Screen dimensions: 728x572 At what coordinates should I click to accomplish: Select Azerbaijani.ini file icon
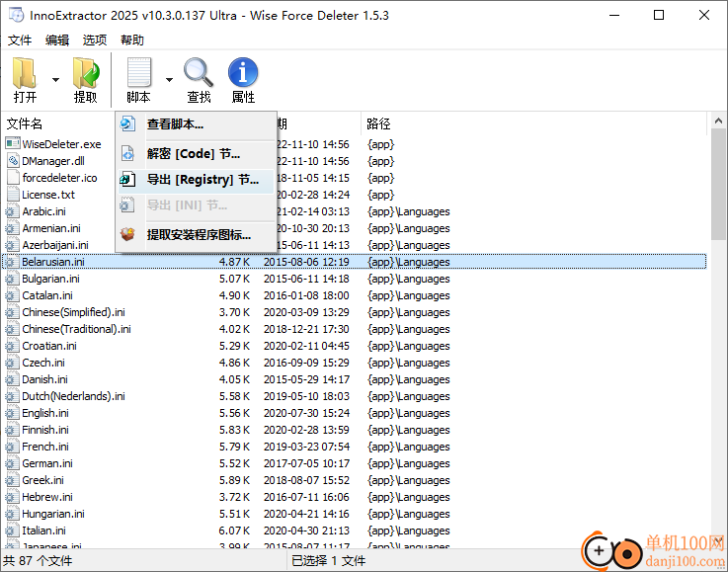tap(13, 245)
